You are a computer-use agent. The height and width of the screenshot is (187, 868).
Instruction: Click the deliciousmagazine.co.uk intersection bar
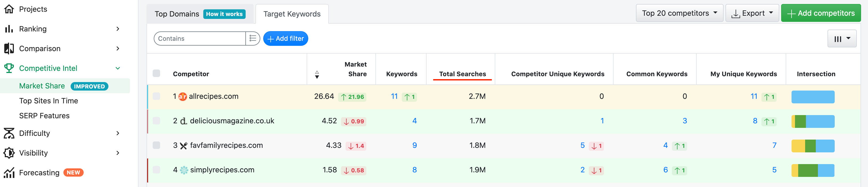813,121
